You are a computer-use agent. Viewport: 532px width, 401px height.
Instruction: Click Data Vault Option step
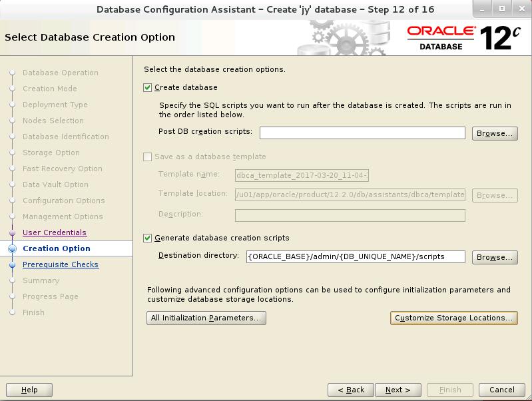tap(56, 185)
